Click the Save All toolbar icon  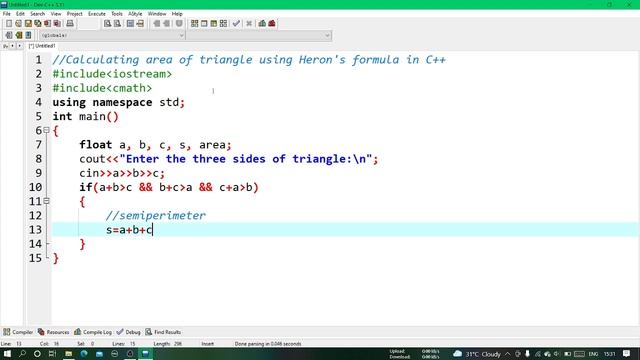pyautogui.click(x=38, y=24)
